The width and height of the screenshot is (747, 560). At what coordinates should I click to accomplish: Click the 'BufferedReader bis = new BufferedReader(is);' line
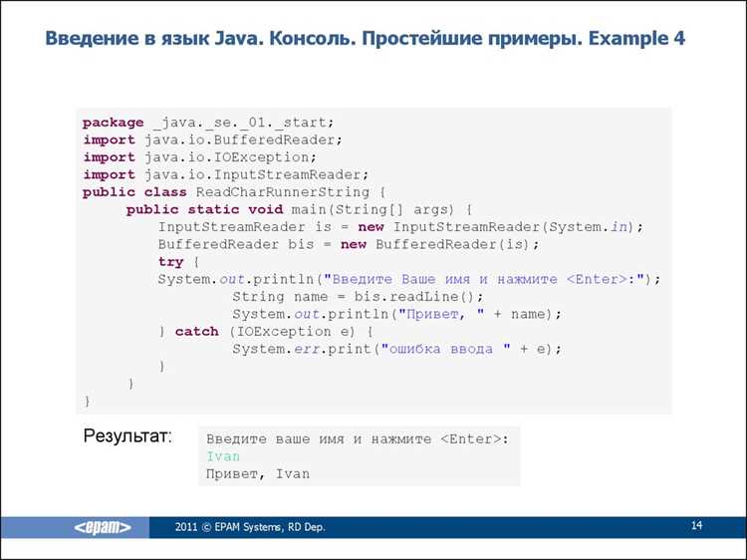[x=349, y=245]
